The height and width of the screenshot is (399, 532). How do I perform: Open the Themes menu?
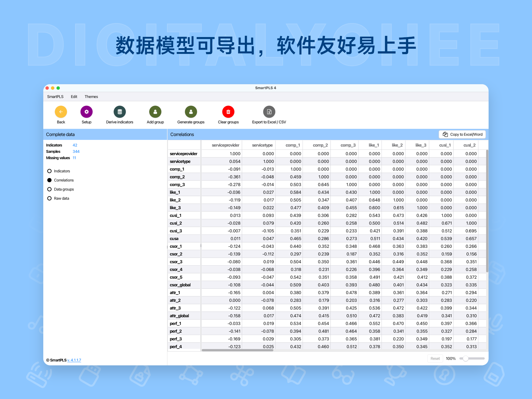91,96
